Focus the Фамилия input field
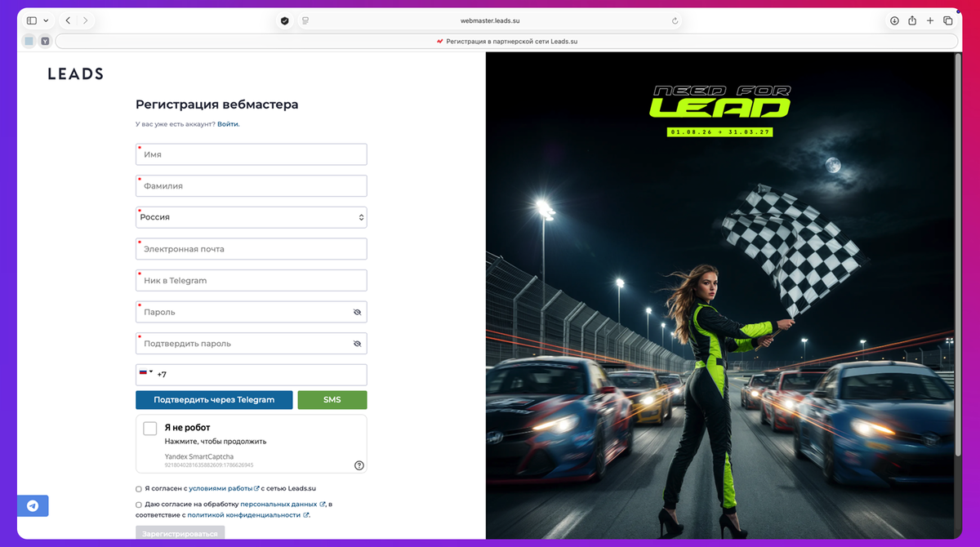This screenshot has height=547, width=980. point(252,186)
